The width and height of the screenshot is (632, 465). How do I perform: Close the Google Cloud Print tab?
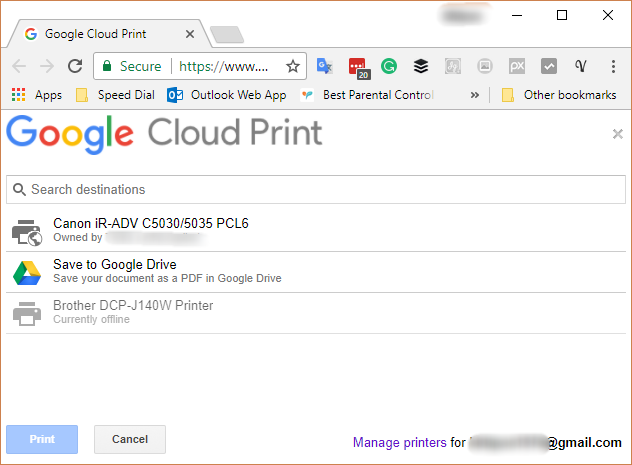coord(190,34)
